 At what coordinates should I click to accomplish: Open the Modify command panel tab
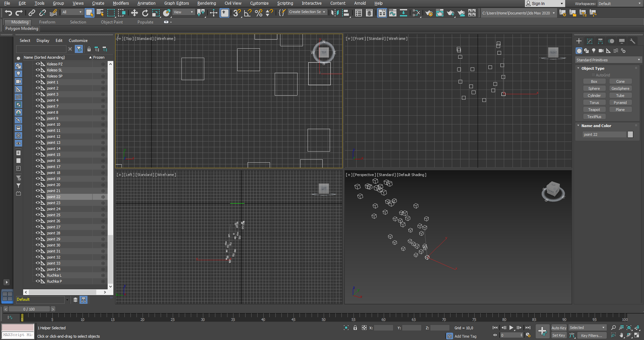click(590, 41)
